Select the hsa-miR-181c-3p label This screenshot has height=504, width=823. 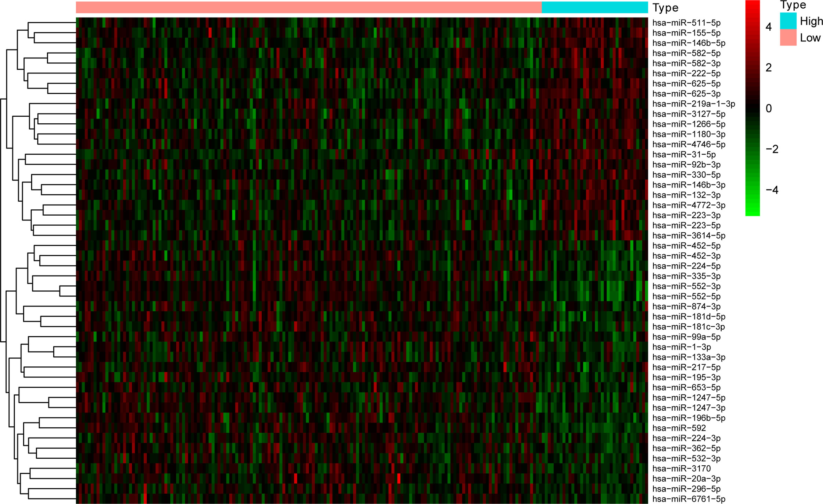coord(689,327)
